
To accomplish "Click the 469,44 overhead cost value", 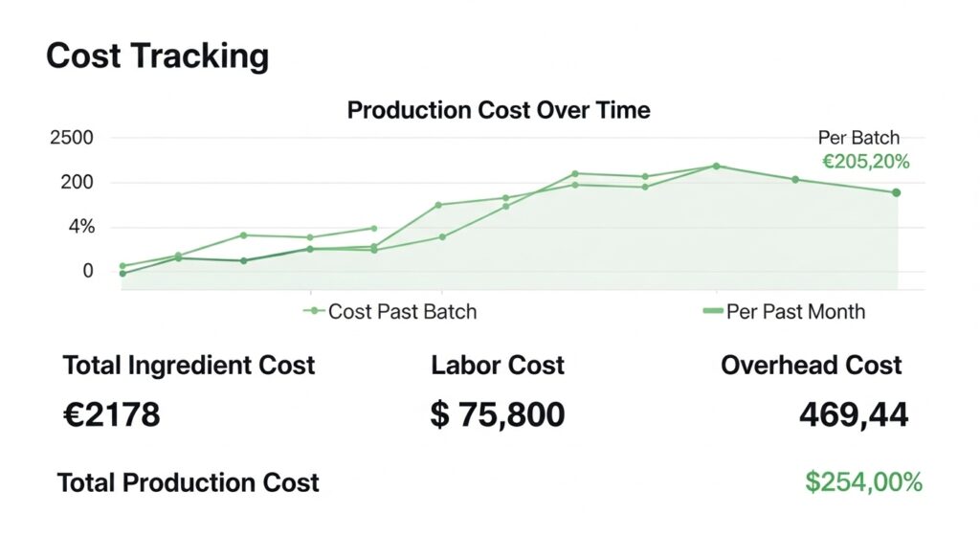I will (x=853, y=414).
